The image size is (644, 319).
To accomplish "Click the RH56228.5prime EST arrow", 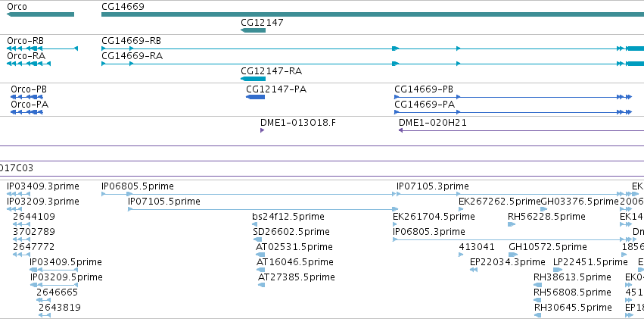I will tap(512, 224).
